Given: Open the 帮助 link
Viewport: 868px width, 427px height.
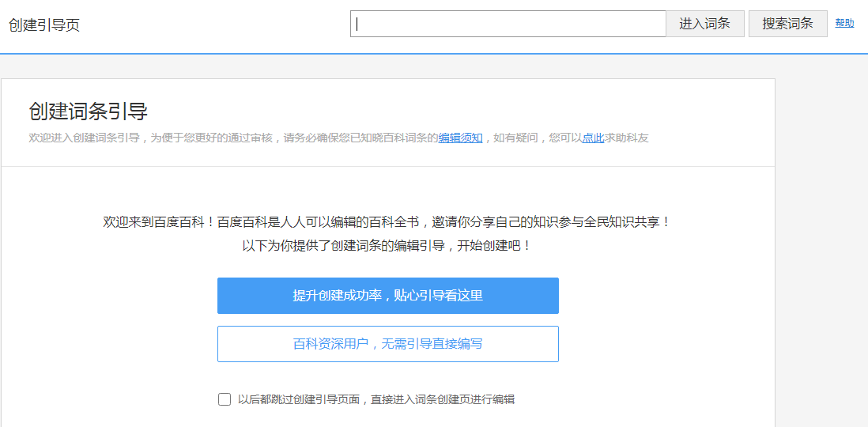Looking at the screenshot, I should (844, 23).
